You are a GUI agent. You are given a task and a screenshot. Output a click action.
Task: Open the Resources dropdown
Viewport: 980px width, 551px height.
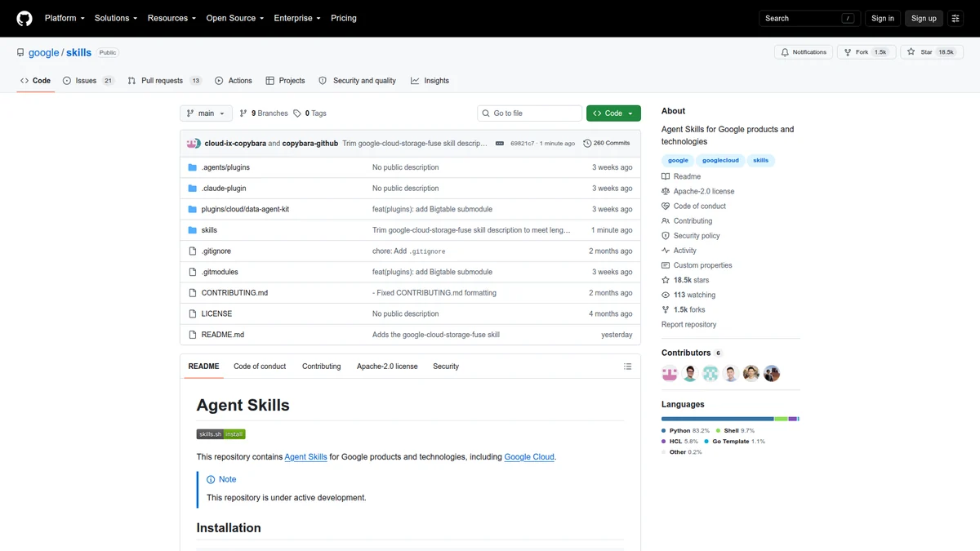click(x=171, y=18)
